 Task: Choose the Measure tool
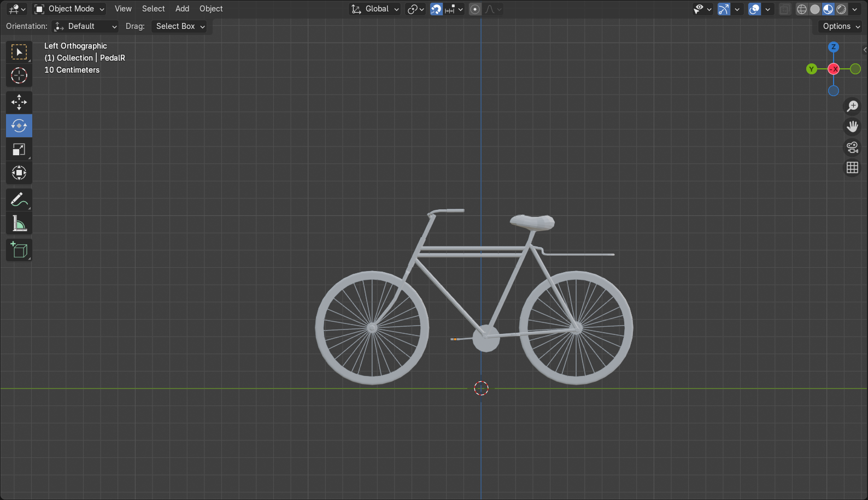pos(19,223)
